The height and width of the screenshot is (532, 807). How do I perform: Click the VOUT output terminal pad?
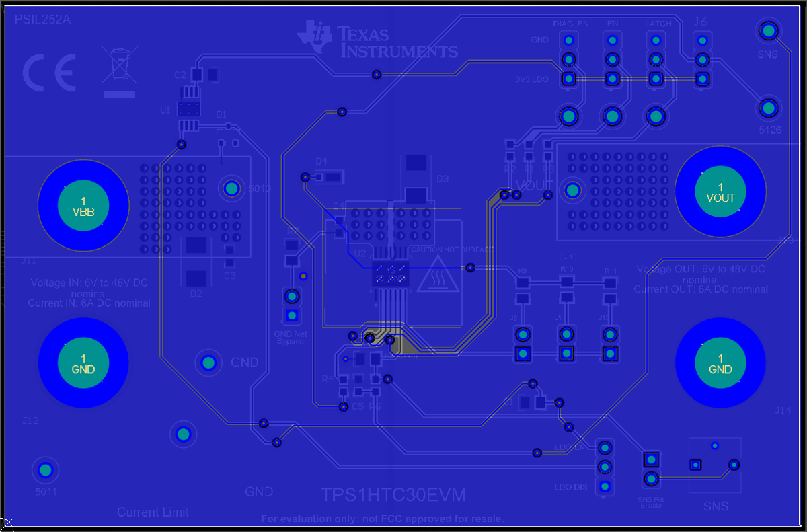(x=720, y=192)
